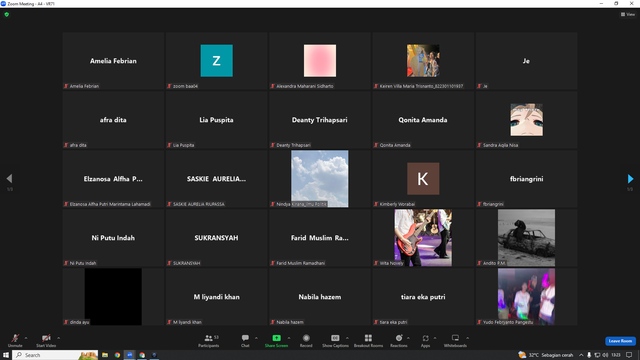This screenshot has height=360, width=640.
Task: Expand the whiteboards options arrow
Action: (x=467, y=338)
